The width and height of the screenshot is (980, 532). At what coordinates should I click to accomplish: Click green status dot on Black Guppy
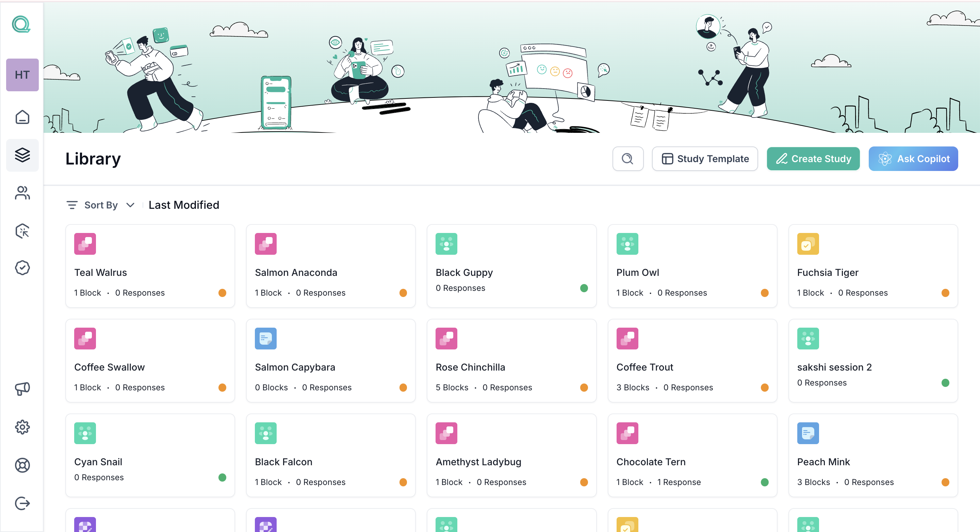point(584,288)
